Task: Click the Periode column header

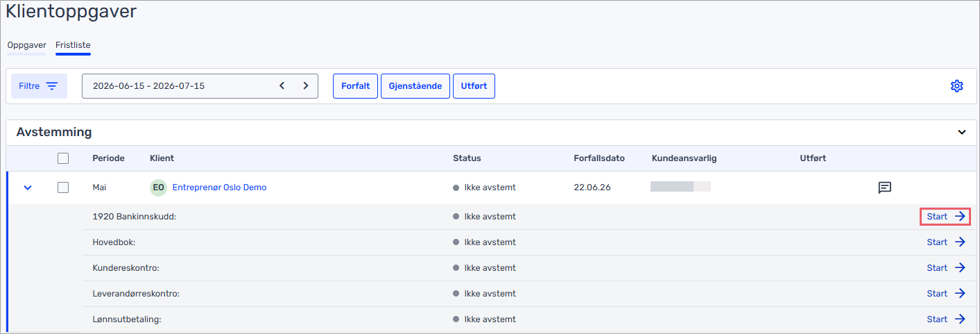Action: coord(108,158)
